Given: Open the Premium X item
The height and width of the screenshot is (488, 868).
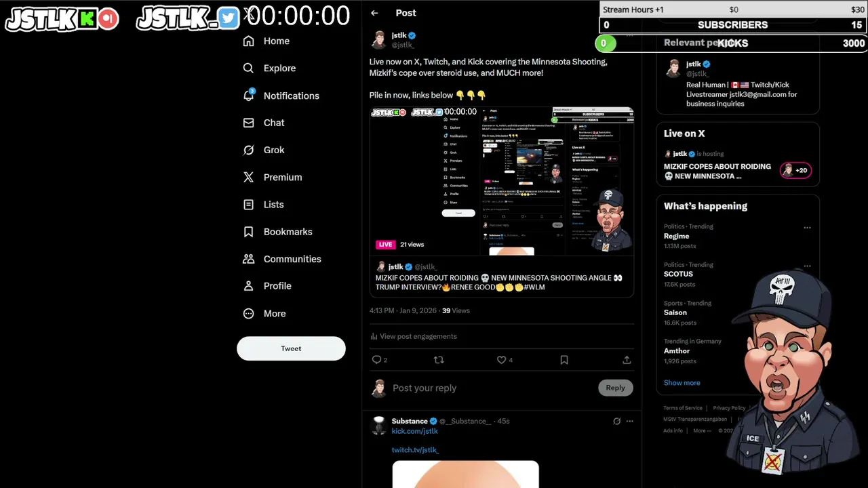Looking at the screenshot, I should pos(273,177).
